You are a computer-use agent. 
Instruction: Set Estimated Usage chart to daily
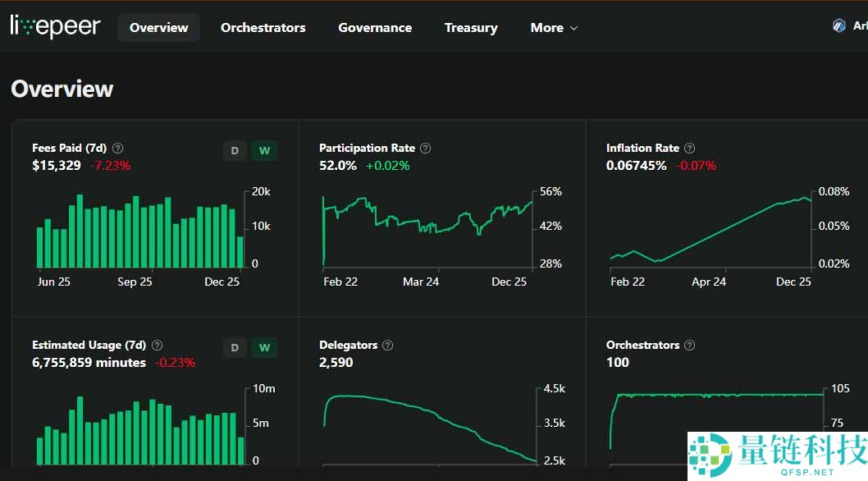(x=235, y=348)
